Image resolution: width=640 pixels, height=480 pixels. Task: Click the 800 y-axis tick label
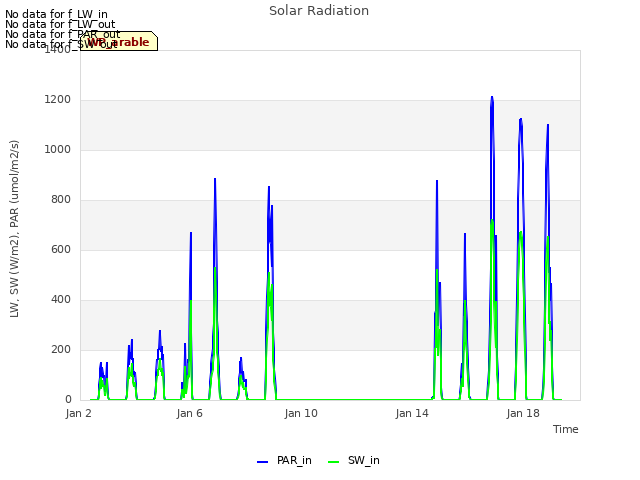click(61, 200)
